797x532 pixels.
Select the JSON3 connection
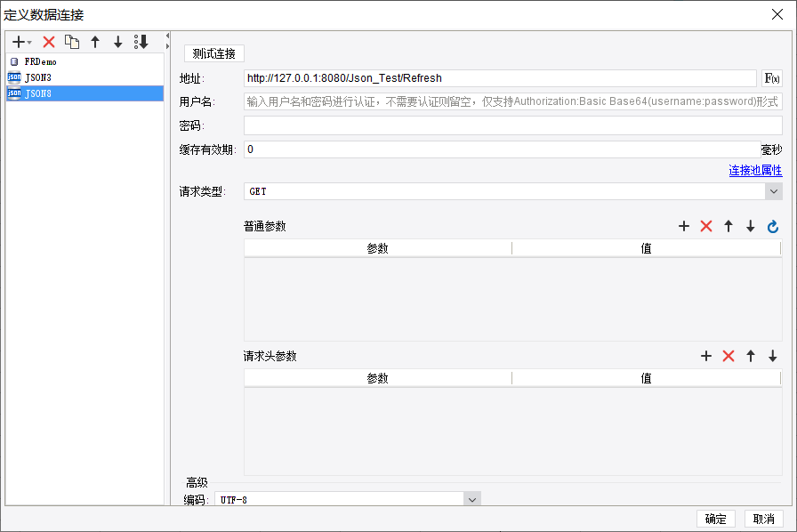85,77
